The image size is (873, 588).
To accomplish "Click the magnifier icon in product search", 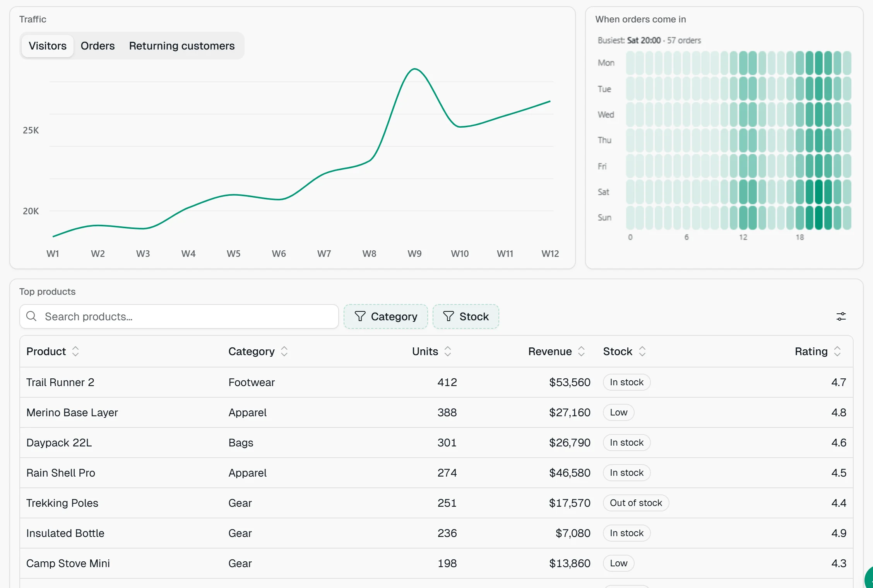I will 31,316.
